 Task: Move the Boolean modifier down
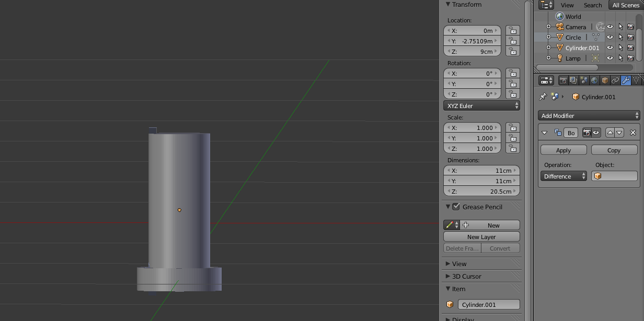(x=619, y=133)
